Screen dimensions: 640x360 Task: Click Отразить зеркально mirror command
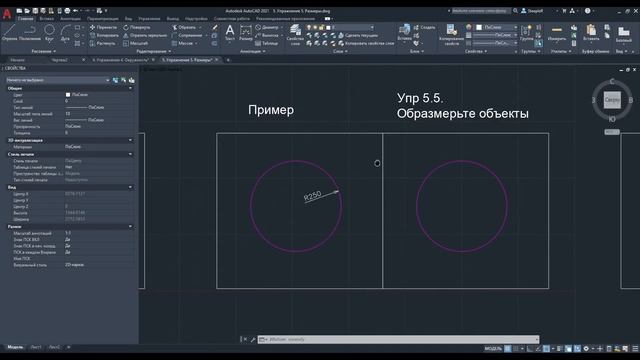(x=145, y=35)
